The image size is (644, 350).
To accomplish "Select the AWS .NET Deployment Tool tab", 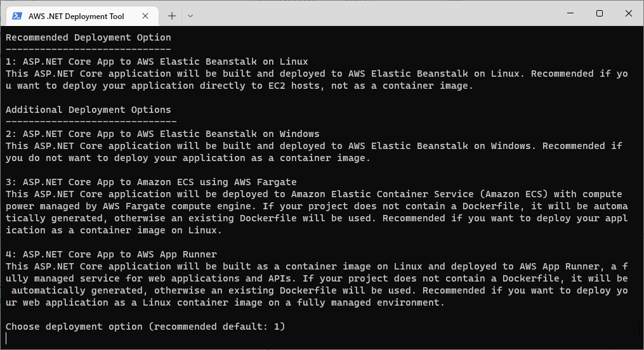I will click(82, 16).
